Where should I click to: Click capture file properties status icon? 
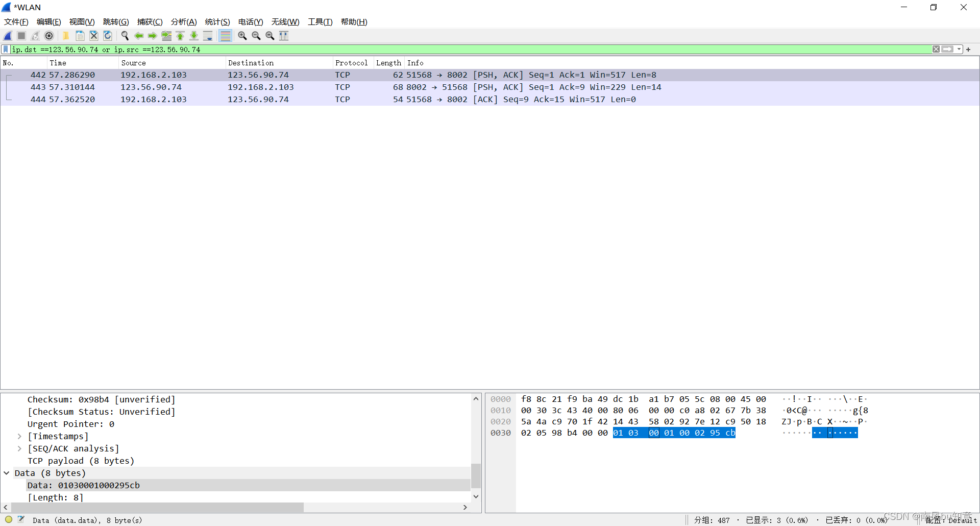[21, 520]
